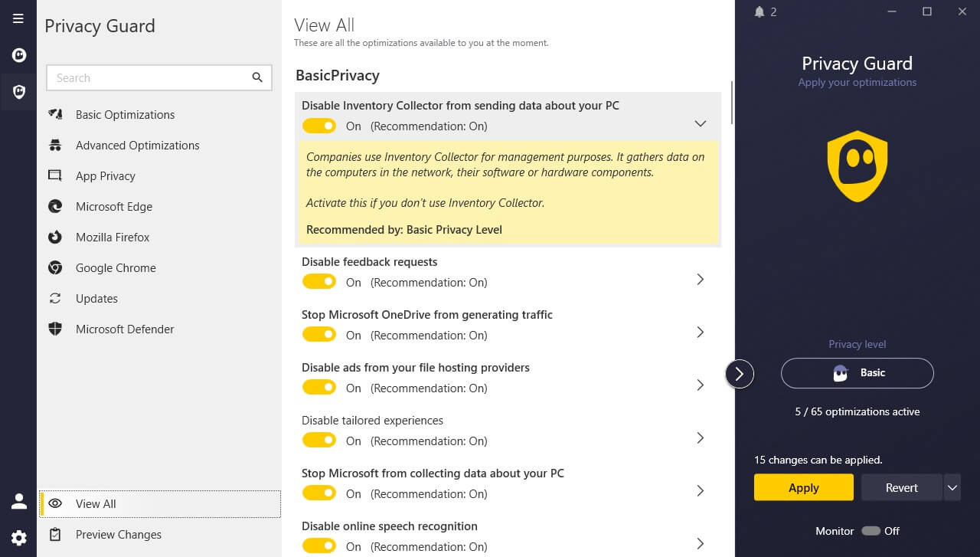The height and width of the screenshot is (557, 980).
Task: Select the Privacy Guard shield sidebar icon
Action: (18, 92)
